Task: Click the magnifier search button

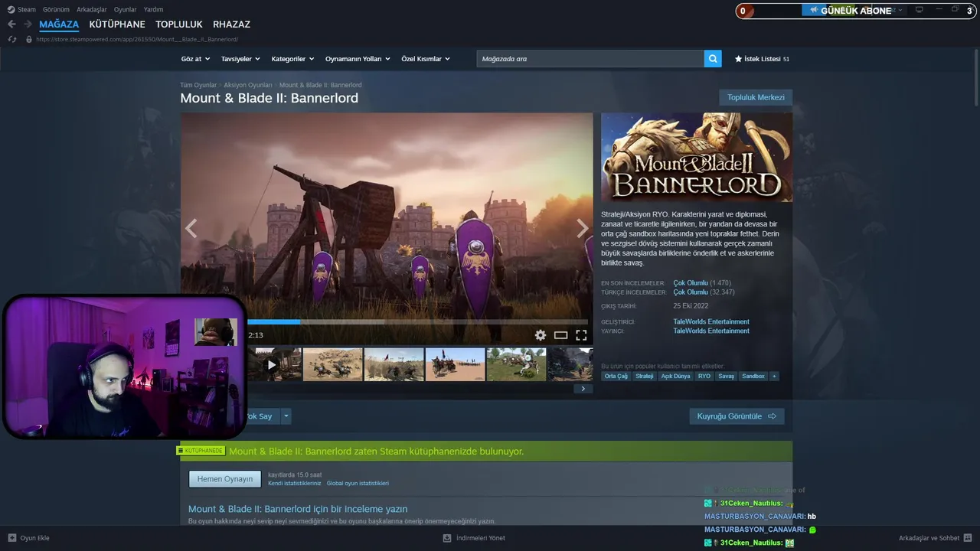Action: pos(713,59)
